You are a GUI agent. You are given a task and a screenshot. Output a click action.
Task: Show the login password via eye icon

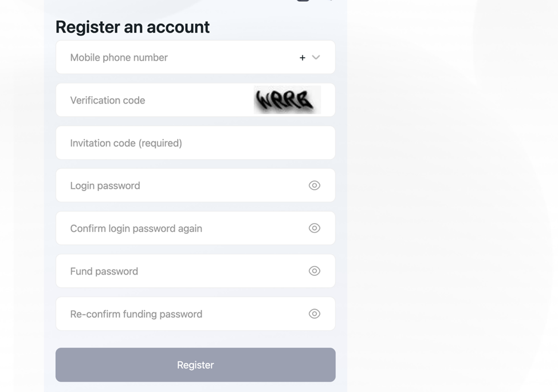pyautogui.click(x=314, y=185)
